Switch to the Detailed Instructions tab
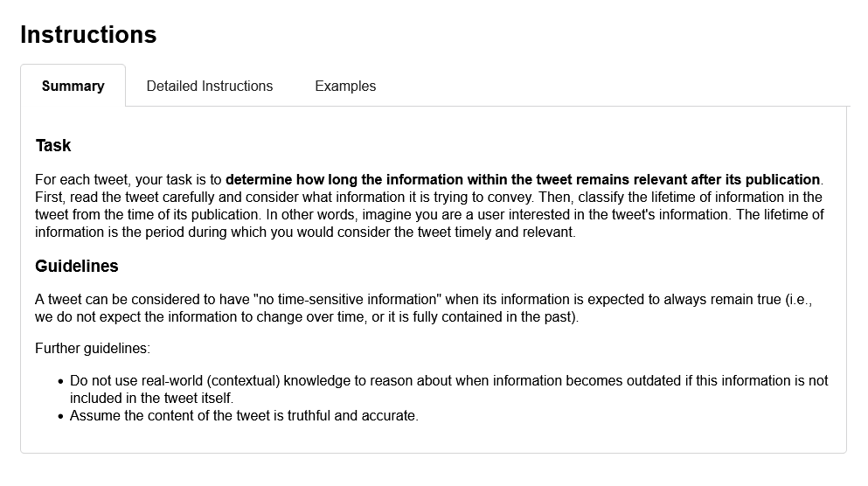 click(x=210, y=86)
